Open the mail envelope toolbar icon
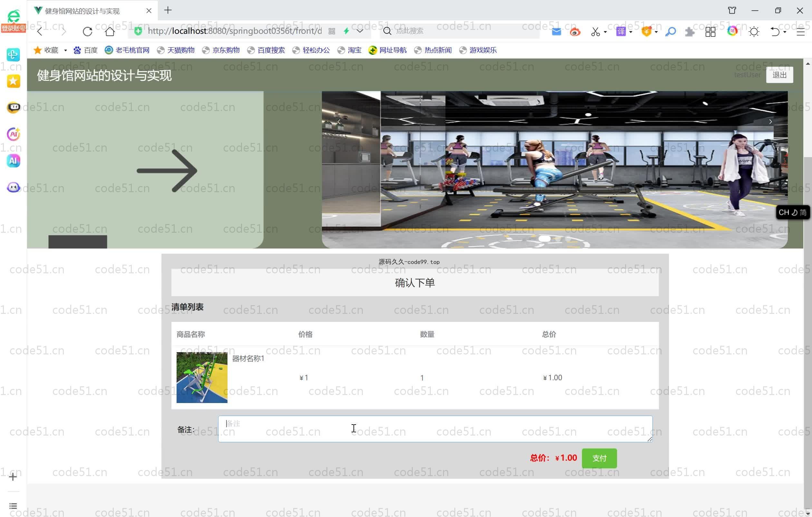The height and width of the screenshot is (517, 812). (556, 32)
